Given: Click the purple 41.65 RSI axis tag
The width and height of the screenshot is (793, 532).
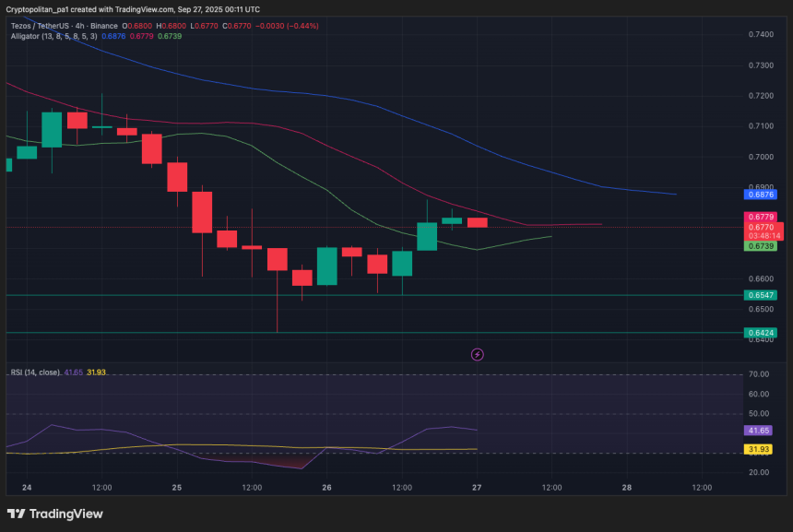Looking at the screenshot, I should [x=760, y=431].
